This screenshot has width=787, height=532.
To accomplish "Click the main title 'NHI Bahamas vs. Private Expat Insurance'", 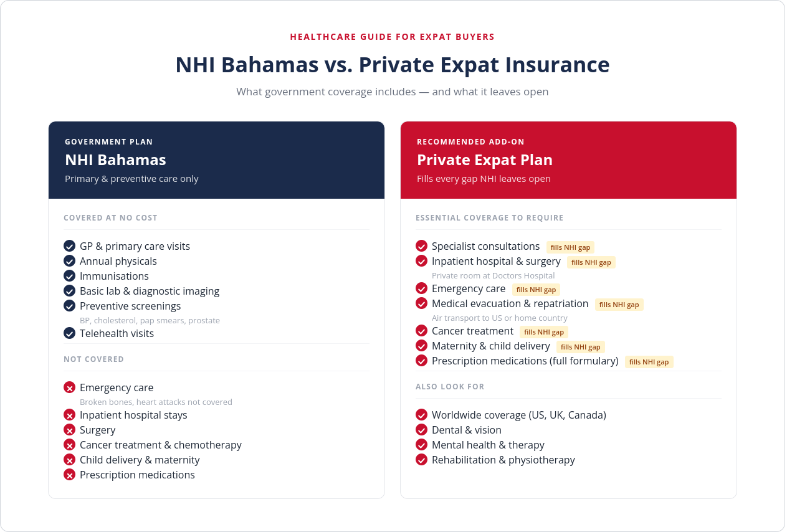I will click(x=393, y=65).
